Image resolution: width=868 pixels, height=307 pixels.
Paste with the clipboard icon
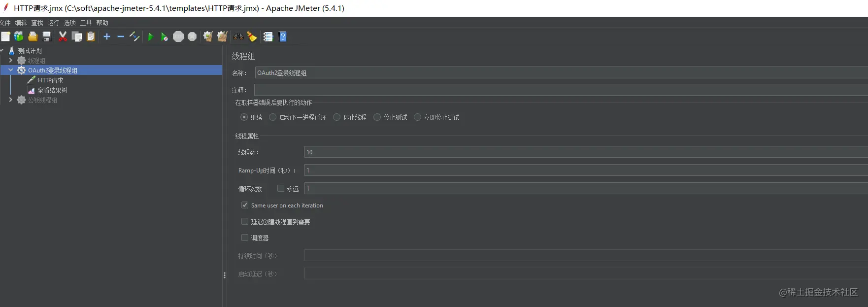tap(91, 36)
